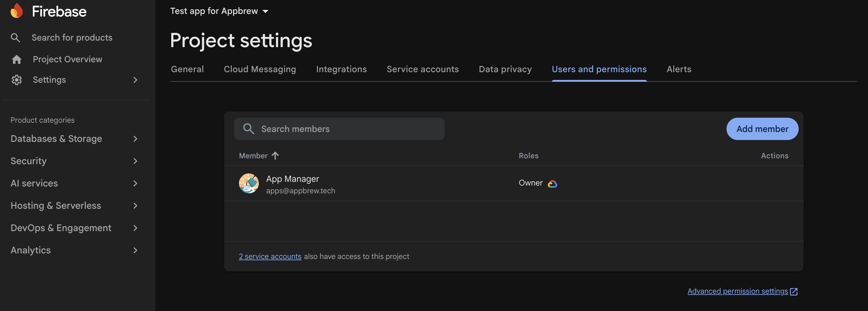The height and width of the screenshot is (311, 868).
Task: Open the Alerts tab
Action: click(x=679, y=69)
